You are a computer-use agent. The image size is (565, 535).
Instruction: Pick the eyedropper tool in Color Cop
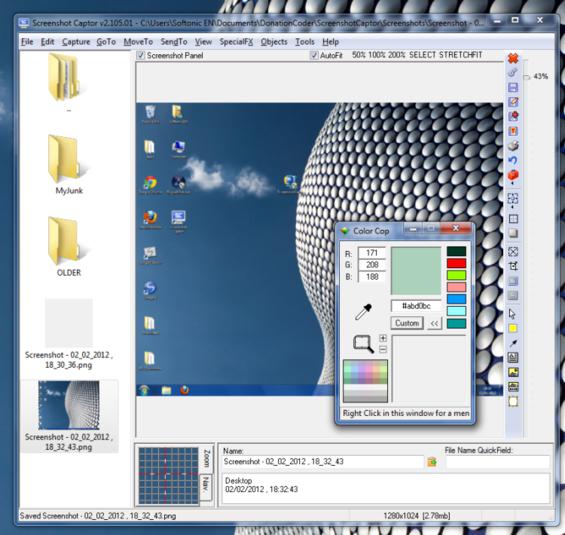tap(363, 312)
